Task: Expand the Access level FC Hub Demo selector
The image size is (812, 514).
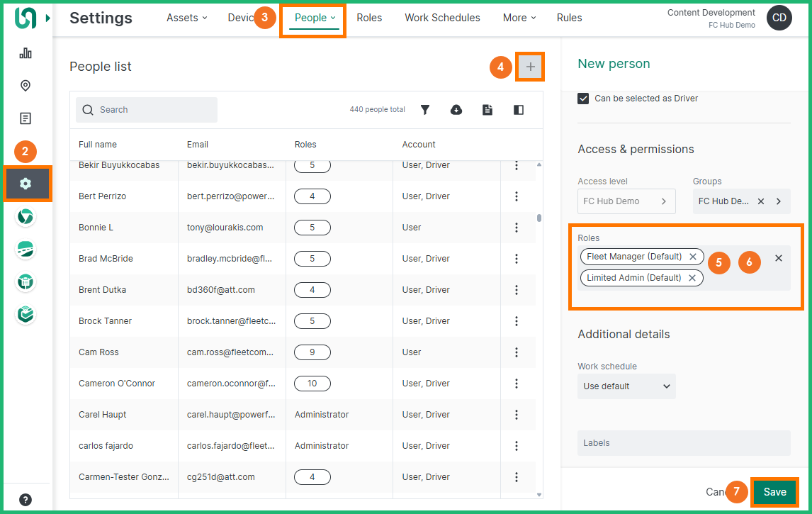Action: click(x=624, y=201)
